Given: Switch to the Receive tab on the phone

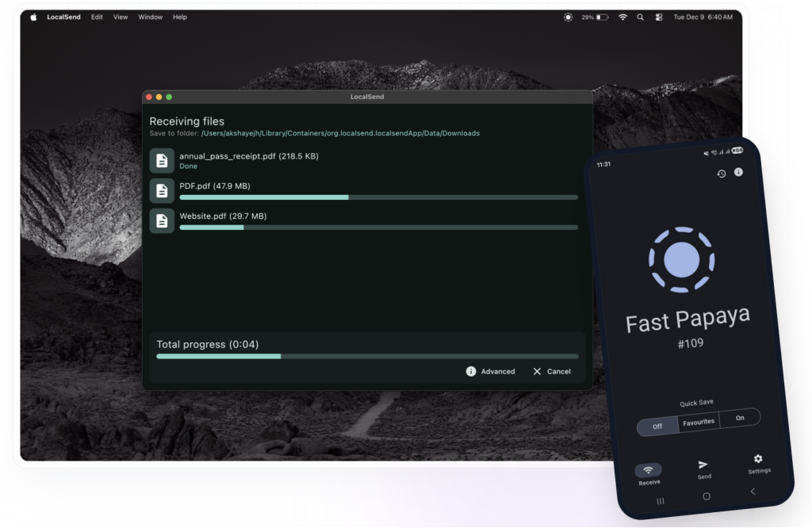Looking at the screenshot, I should [x=649, y=474].
